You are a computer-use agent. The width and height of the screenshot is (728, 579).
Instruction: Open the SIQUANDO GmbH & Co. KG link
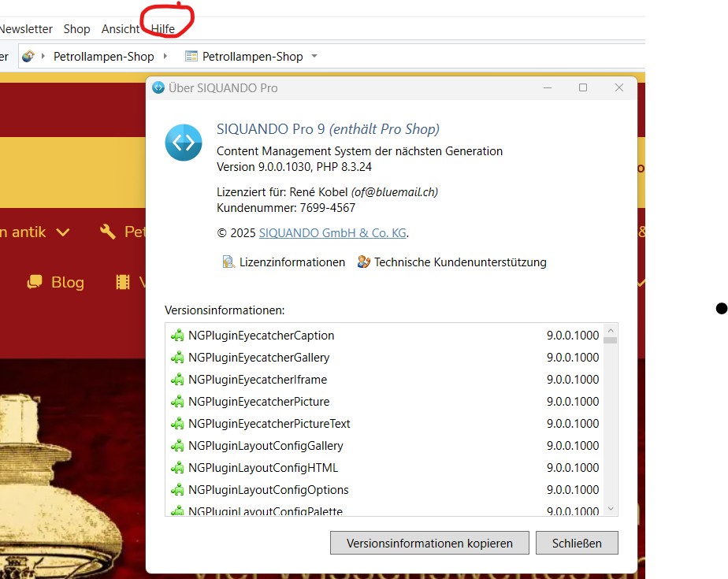tap(332, 232)
